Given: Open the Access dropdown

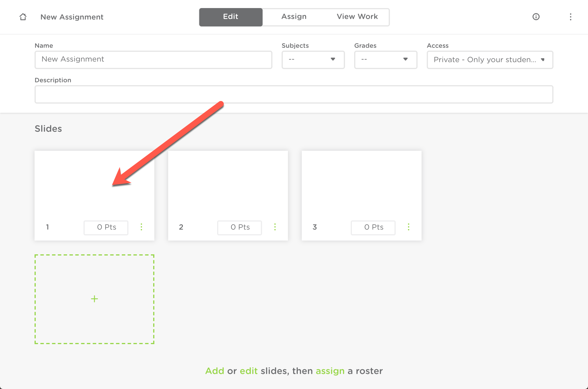Looking at the screenshot, I should [490, 60].
